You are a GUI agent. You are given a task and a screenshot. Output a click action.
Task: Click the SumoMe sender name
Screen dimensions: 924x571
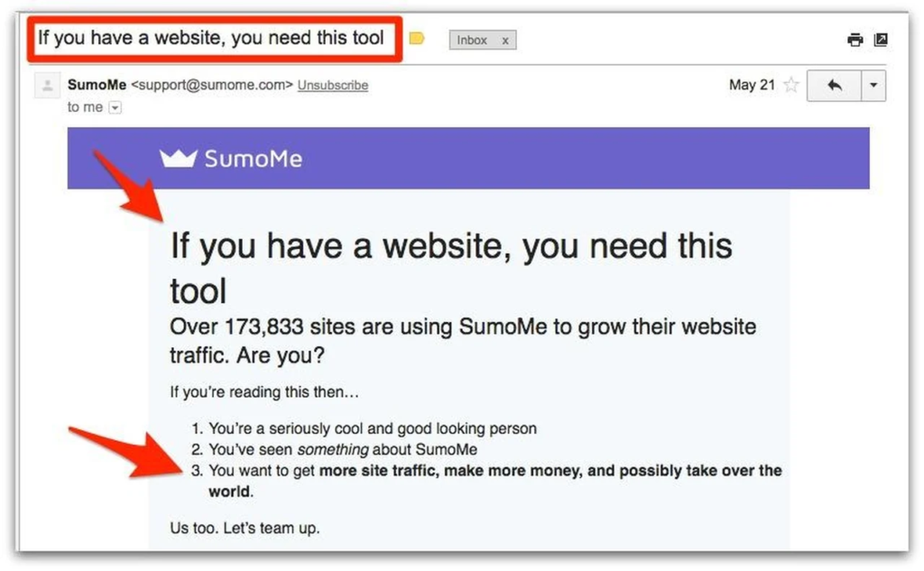coord(93,84)
